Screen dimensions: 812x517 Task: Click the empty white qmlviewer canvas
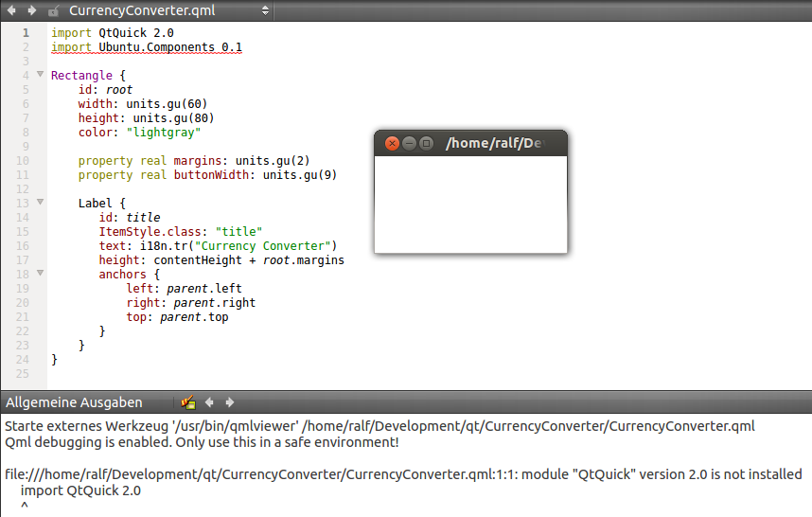tap(470, 205)
